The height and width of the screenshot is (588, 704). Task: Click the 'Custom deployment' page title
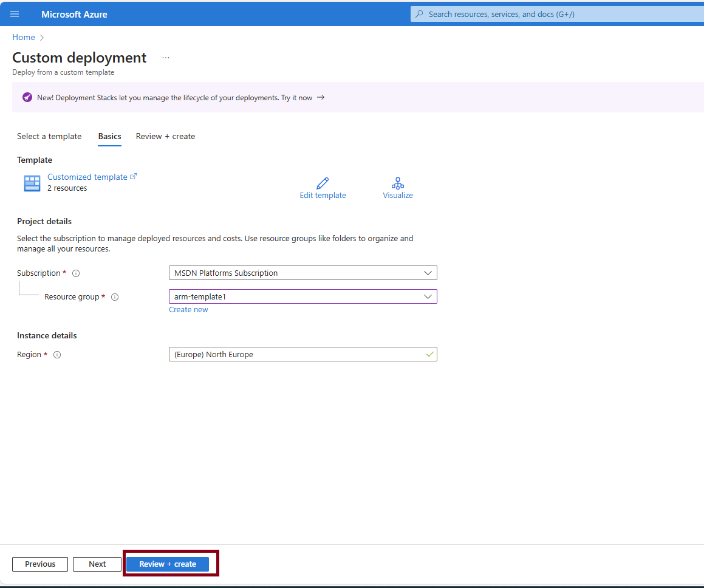pos(79,58)
